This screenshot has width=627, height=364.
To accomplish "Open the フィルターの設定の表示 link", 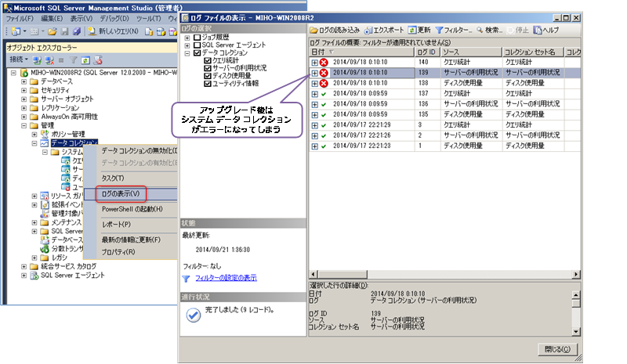I will (226, 278).
